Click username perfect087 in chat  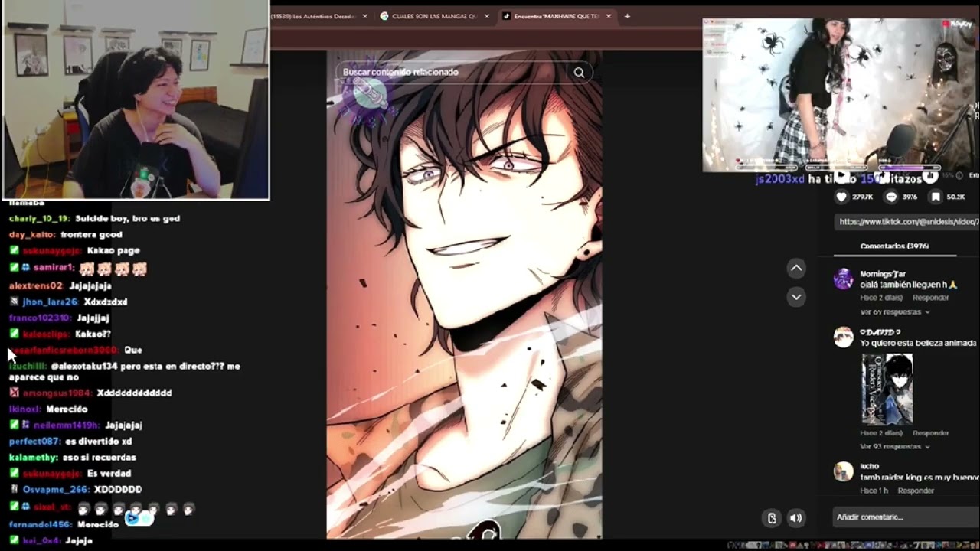(x=34, y=441)
